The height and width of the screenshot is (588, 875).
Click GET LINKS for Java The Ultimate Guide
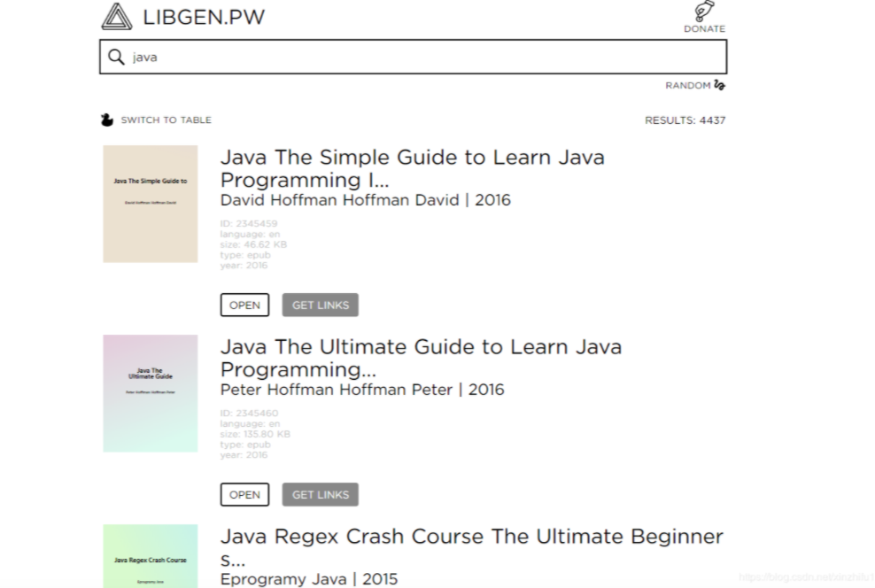(x=321, y=495)
